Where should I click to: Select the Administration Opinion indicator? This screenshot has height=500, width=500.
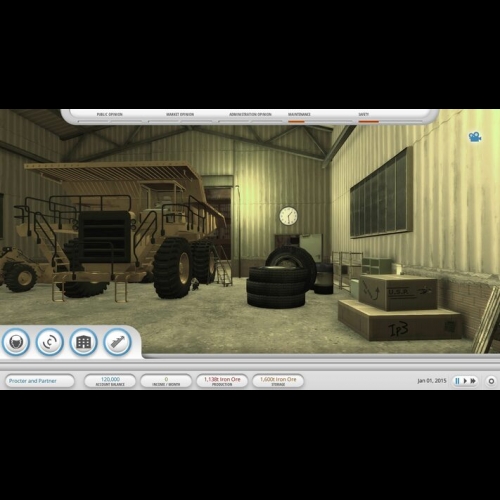point(250,116)
